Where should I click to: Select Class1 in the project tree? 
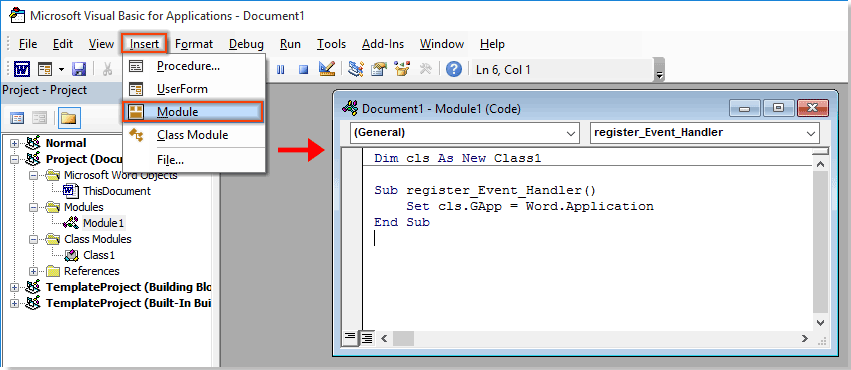tap(99, 255)
